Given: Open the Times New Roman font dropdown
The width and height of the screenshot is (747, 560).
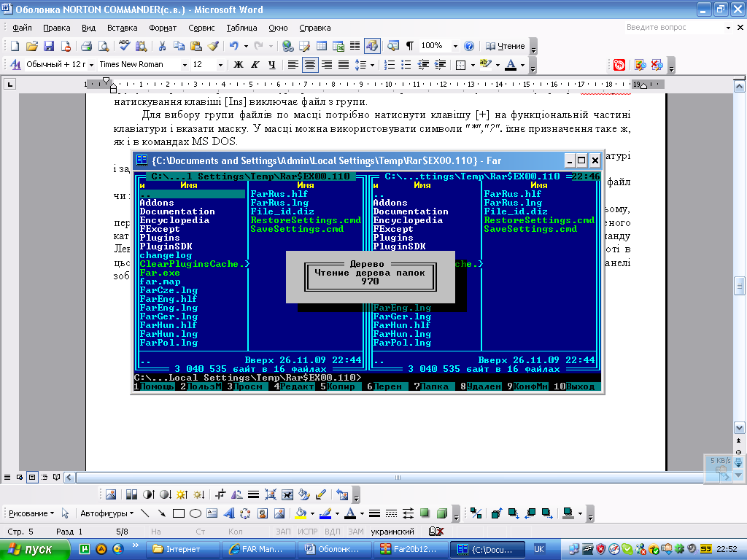Looking at the screenshot, I should pyautogui.click(x=185, y=65).
